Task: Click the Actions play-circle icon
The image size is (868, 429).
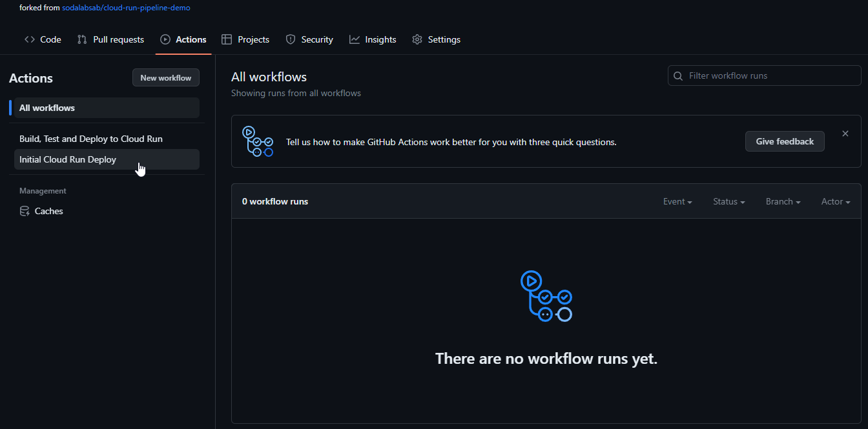Action: click(x=165, y=39)
